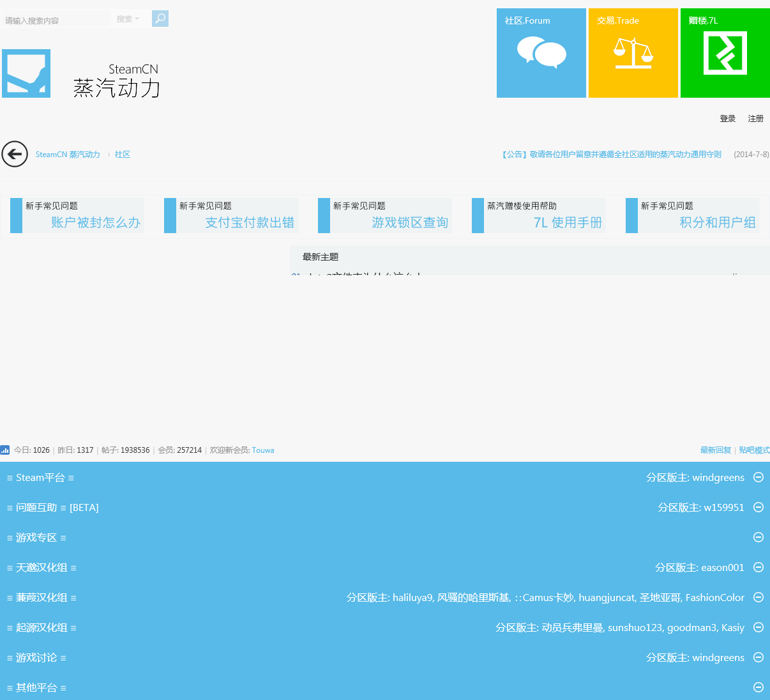Viewport: 770px width, 700px height.
Task: Open the 交易.Trade scales tile
Action: coord(633,53)
